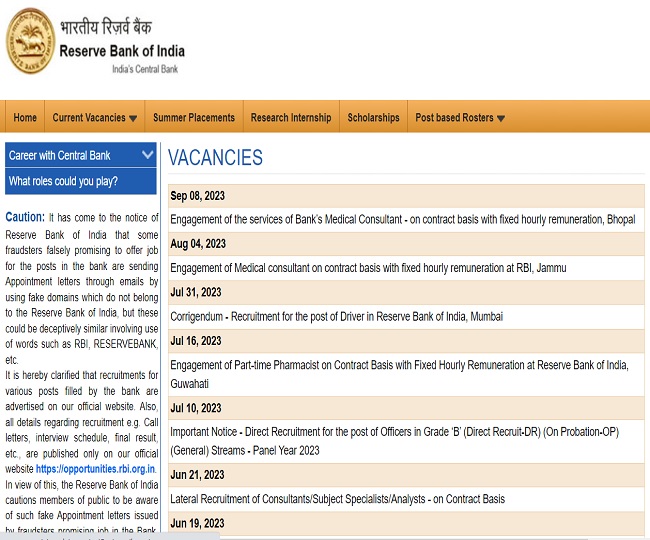View Corrigendum for Driver recruitment in Mumbai

(336, 316)
